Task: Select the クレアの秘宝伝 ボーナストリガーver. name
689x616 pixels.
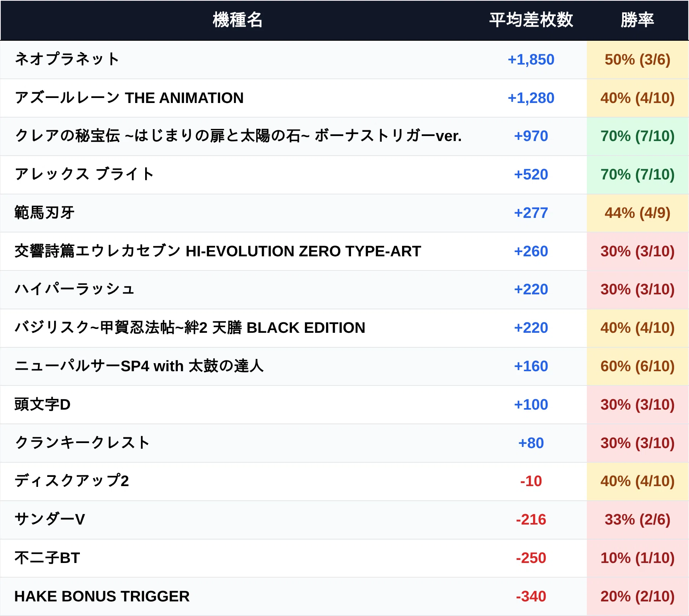Action: [x=238, y=136]
